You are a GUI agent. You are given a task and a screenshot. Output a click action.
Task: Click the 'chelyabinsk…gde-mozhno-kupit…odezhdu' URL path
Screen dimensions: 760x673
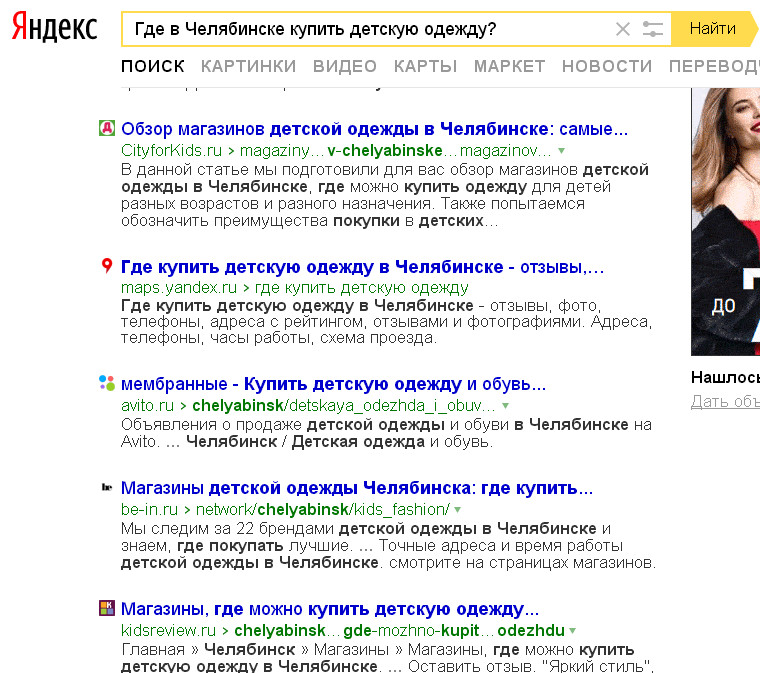(x=399, y=630)
